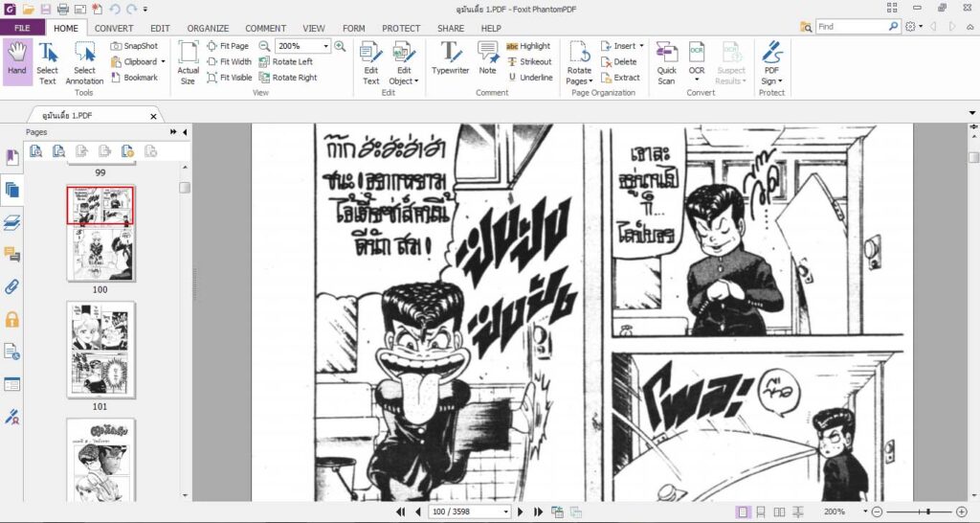
Task: Select page 101 thumbnail
Action: click(x=100, y=349)
